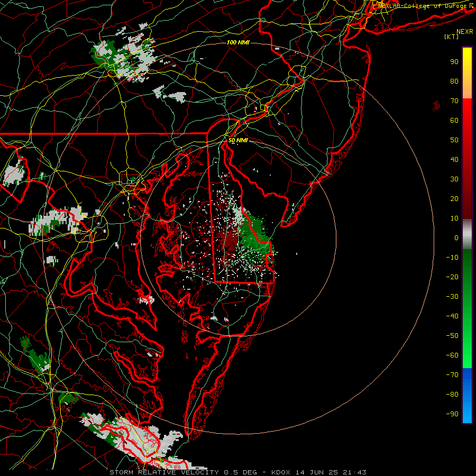Pick the gray zero-velocity band on scale
The width and height of the screenshot is (476, 476).
pos(467,234)
